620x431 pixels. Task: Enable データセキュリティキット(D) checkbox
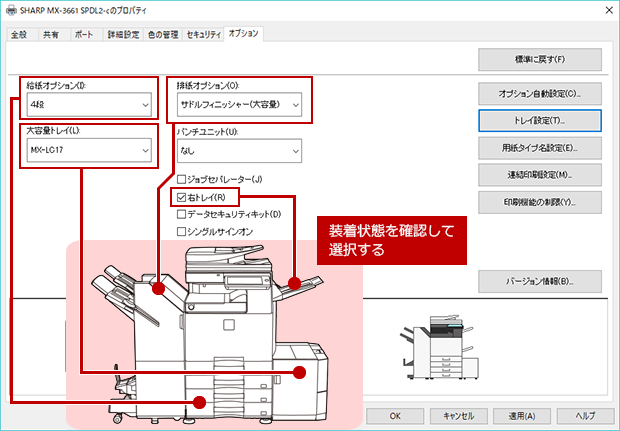[181, 214]
